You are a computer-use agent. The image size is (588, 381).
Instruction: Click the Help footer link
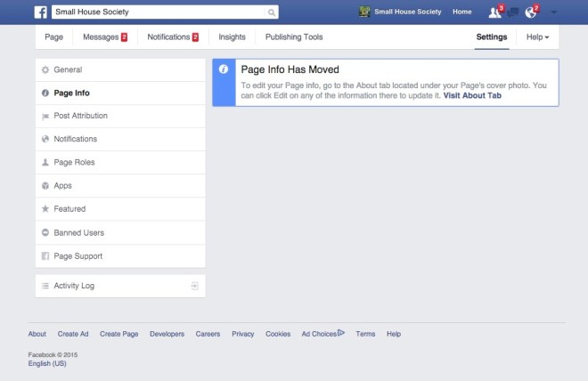394,334
